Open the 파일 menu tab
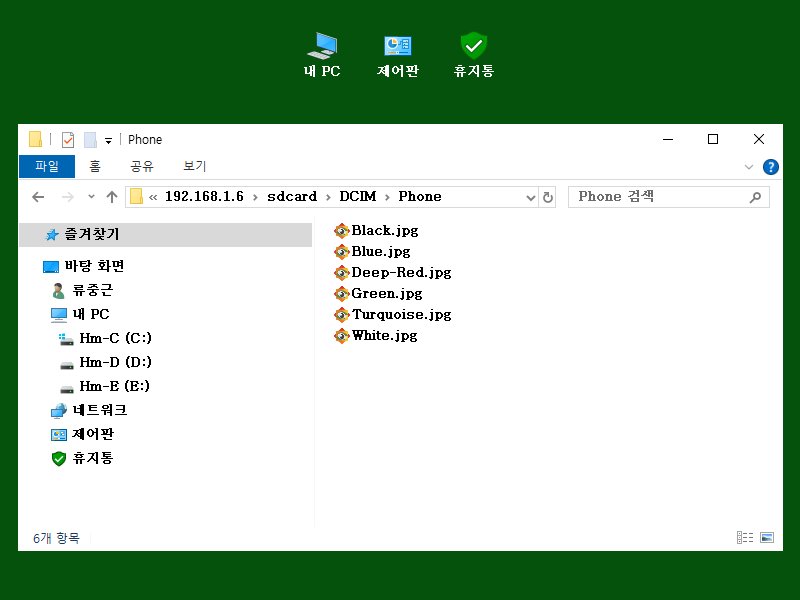Image resolution: width=800 pixels, height=600 pixels. (x=47, y=166)
